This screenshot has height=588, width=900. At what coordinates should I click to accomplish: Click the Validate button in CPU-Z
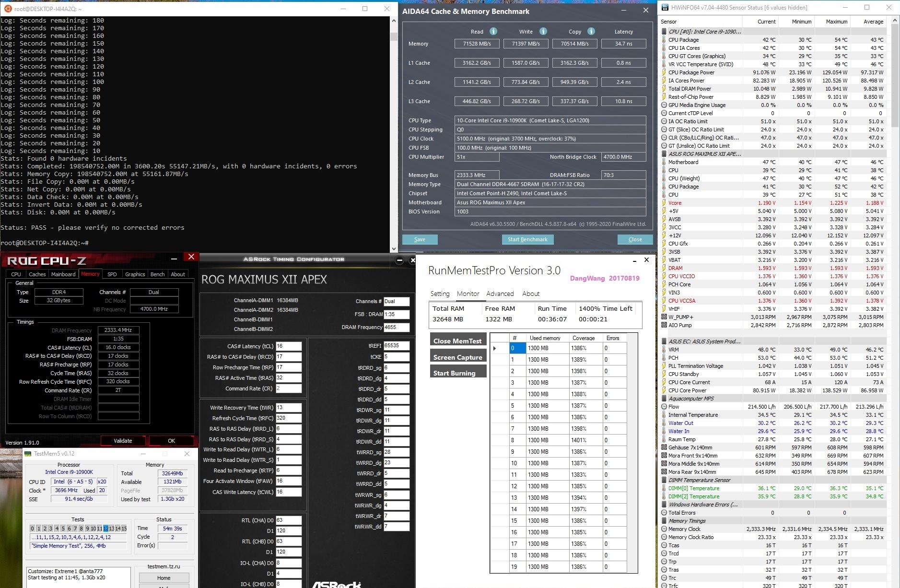point(123,440)
